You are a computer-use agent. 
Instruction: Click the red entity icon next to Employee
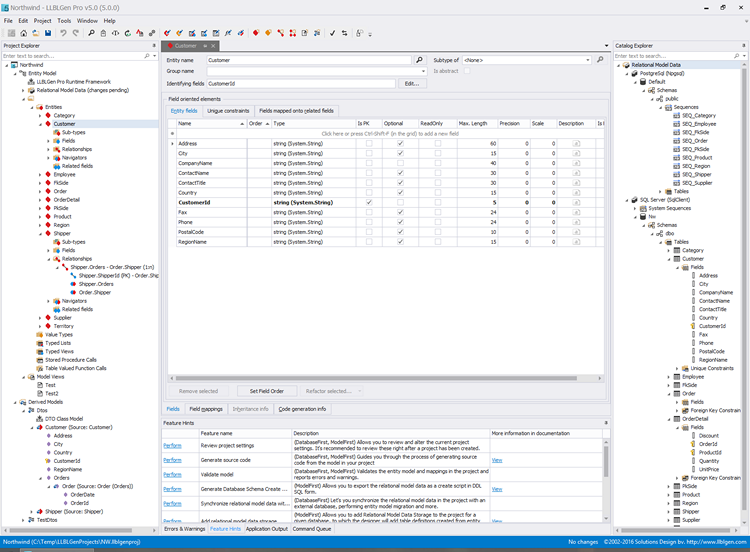coord(48,174)
